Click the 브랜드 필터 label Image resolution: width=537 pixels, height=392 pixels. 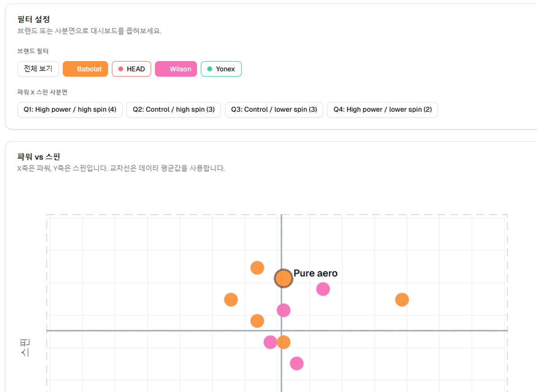pos(33,51)
